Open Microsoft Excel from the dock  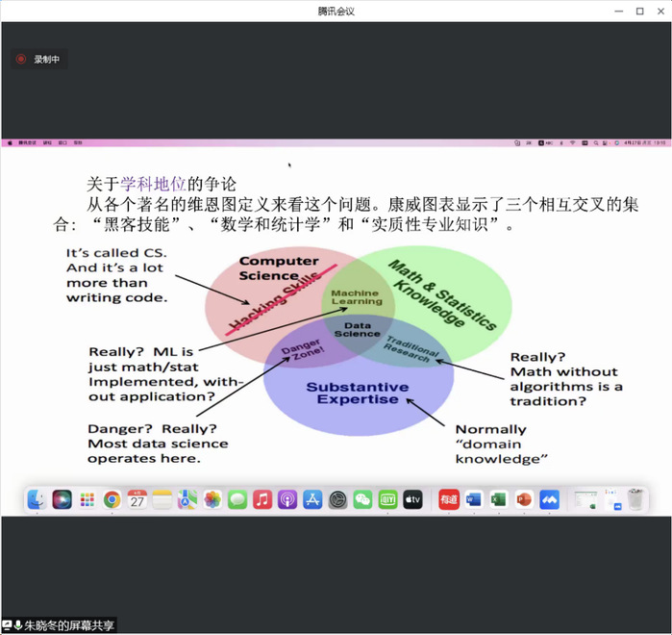(499, 499)
